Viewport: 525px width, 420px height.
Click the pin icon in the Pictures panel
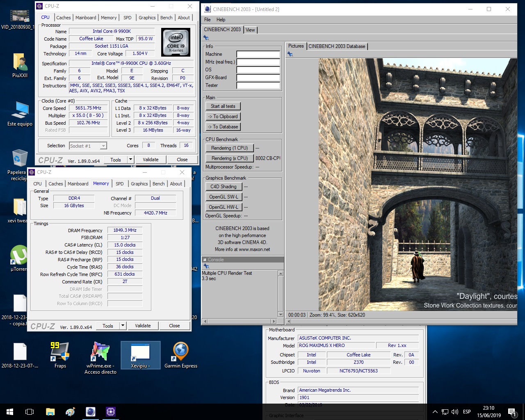[x=290, y=54]
